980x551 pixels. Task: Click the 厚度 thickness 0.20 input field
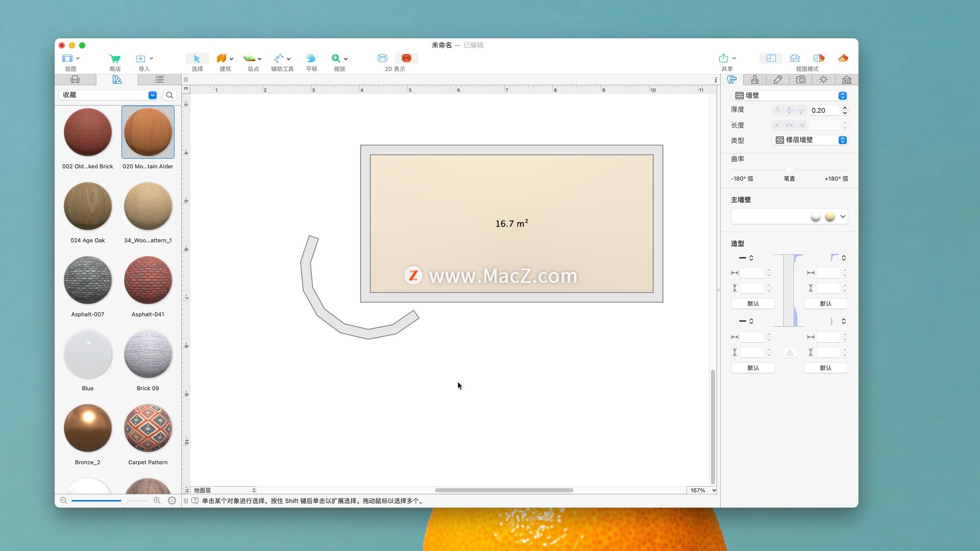[824, 110]
